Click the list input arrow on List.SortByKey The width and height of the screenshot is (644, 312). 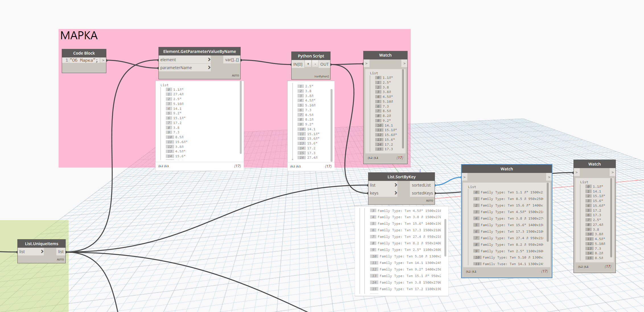[x=396, y=185]
